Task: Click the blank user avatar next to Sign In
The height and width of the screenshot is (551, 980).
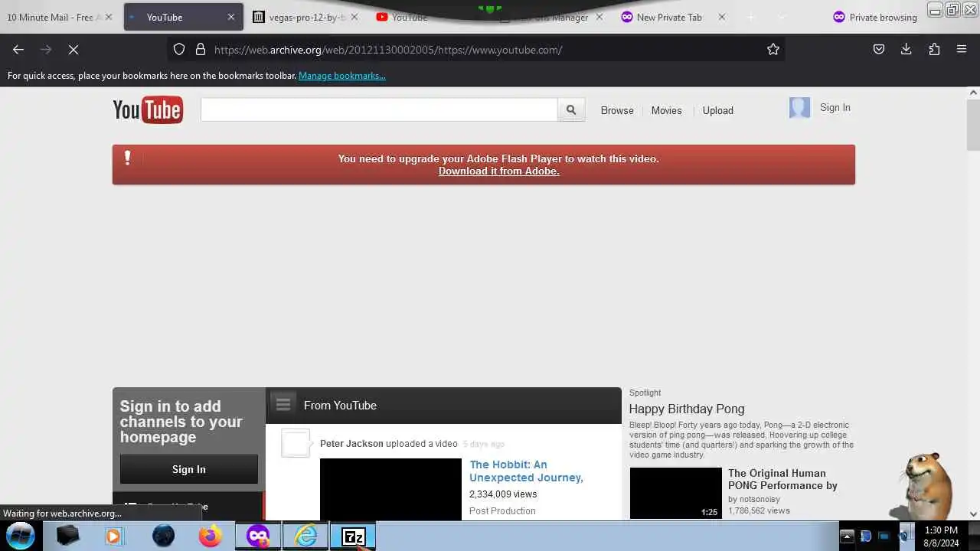Action: click(799, 108)
